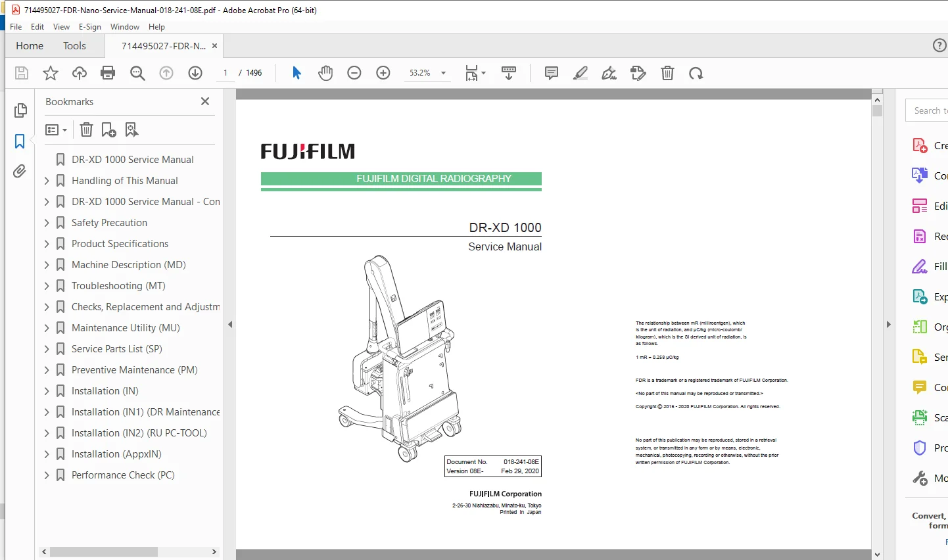Open the View menu
Viewport: 948px width, 560px height.
coord(61,27)
